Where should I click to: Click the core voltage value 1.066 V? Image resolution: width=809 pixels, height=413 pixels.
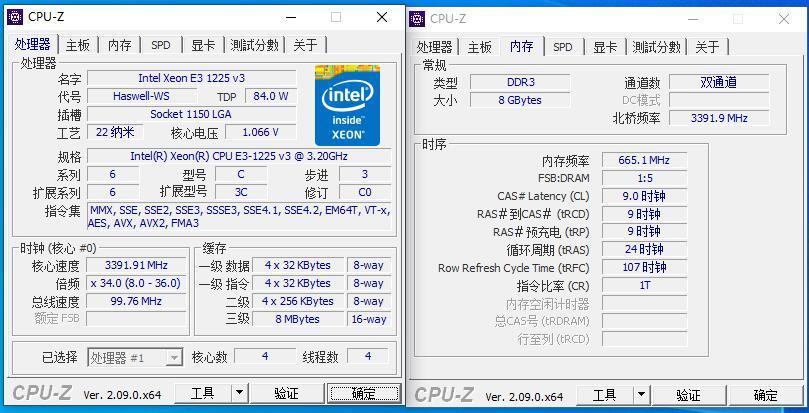click(261, 132)
